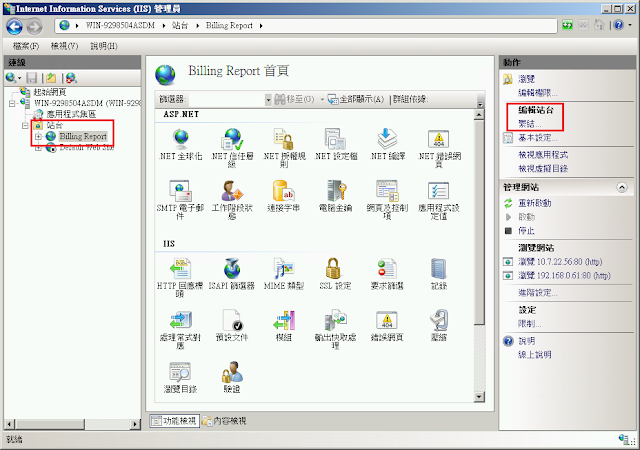Click the 繫結... action link
Viewport: 640px width, 450px height.
530,123
